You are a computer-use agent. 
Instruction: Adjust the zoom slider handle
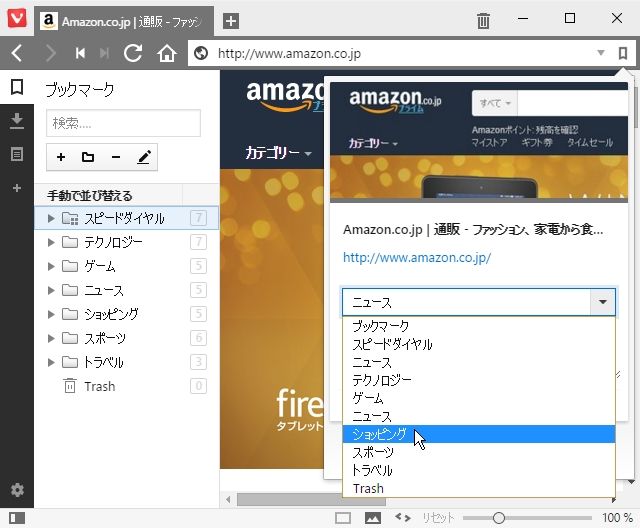tap(498, 518)
